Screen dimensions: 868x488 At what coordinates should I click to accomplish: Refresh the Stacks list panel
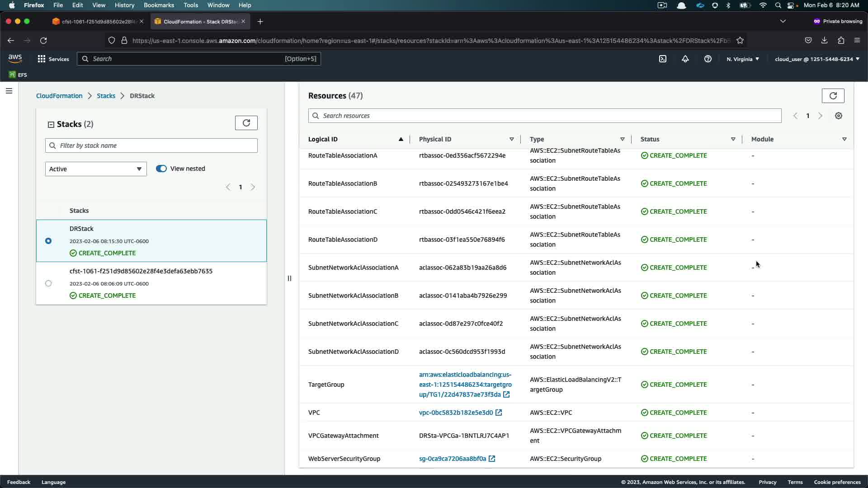(x=246, y=123)
